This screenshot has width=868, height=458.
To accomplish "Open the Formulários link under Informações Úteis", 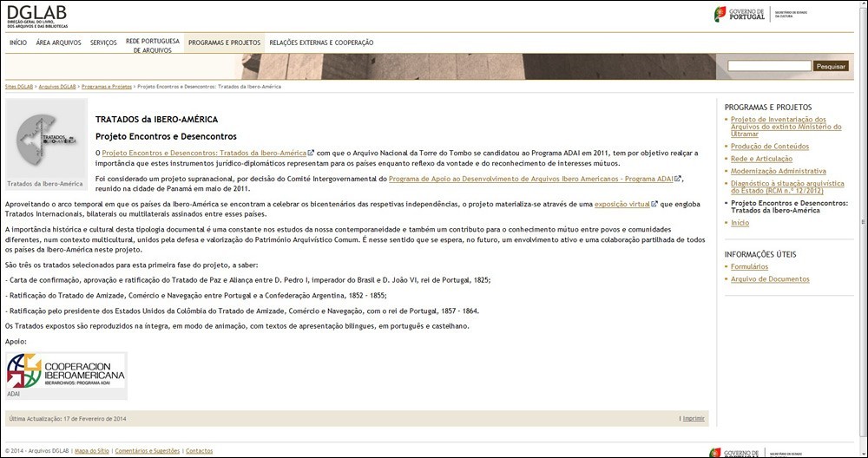I will coord(749,266).
